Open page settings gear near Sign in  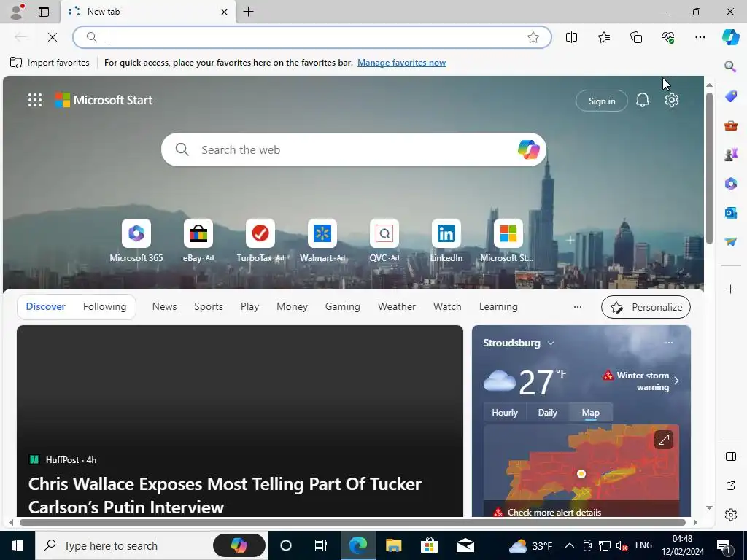tap(672, 100)
